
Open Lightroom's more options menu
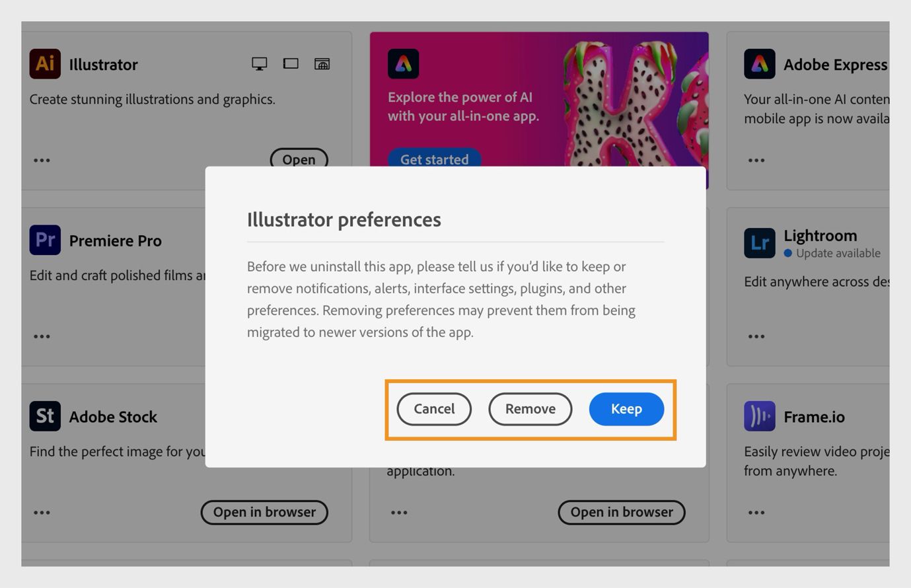(756, 336)
